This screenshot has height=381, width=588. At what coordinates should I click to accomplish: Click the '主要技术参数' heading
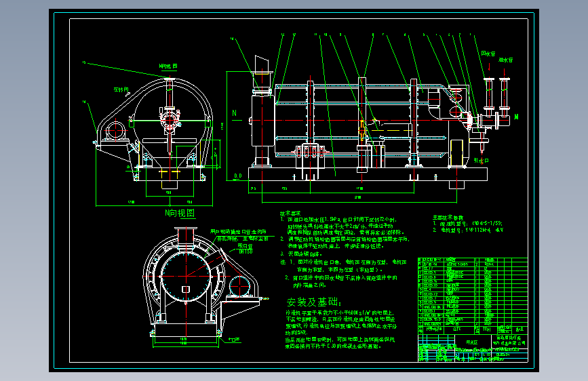tap(448, 218)
